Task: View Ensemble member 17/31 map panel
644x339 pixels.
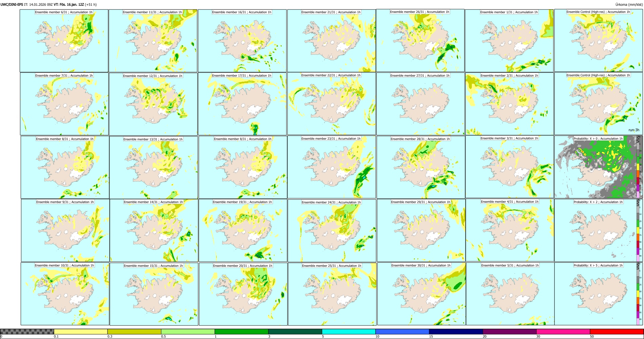Action: tap(242, 104)
